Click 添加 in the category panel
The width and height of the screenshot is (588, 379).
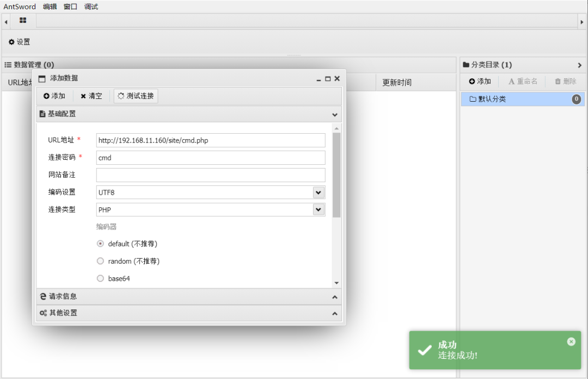[480, 81]
